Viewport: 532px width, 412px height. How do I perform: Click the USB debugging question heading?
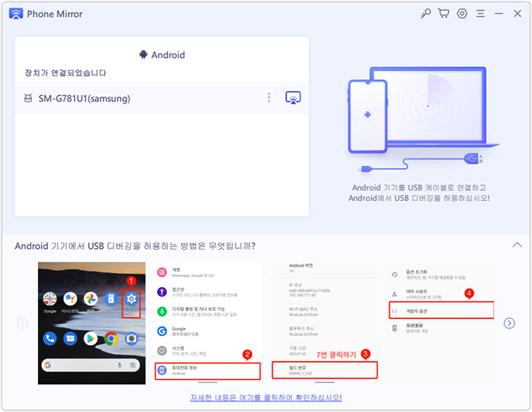click(x=135, y=245)
